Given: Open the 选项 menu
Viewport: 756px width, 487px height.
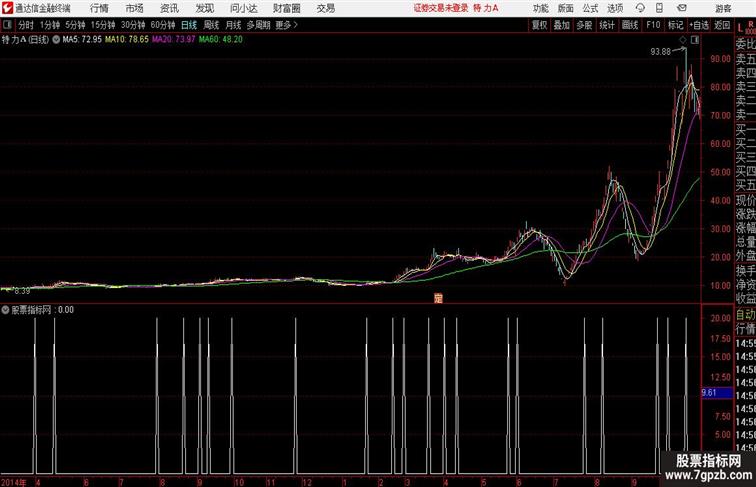Looking at the screenshot, I should click(615, 8).
